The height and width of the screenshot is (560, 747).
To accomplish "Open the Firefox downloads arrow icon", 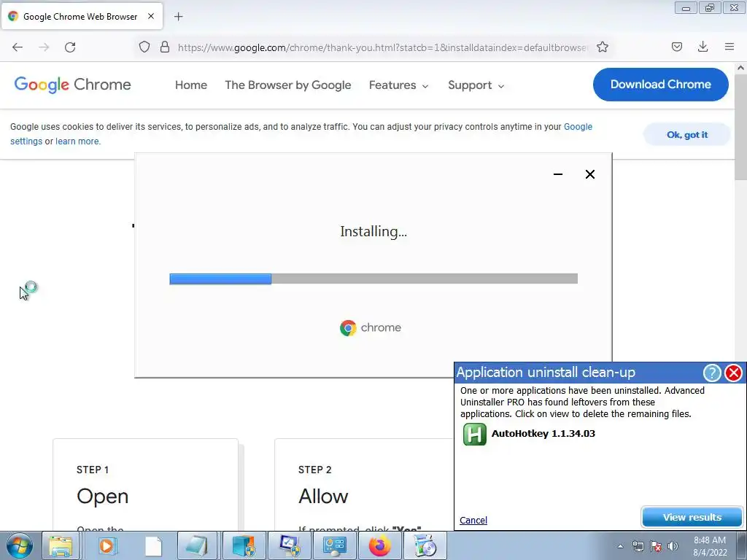I will coord(703,47).
